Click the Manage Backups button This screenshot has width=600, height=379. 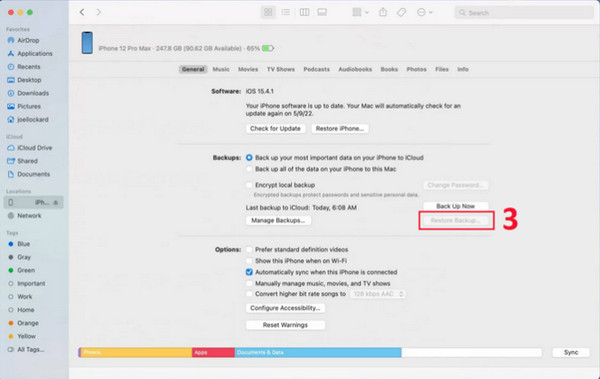tap(278, 221)
